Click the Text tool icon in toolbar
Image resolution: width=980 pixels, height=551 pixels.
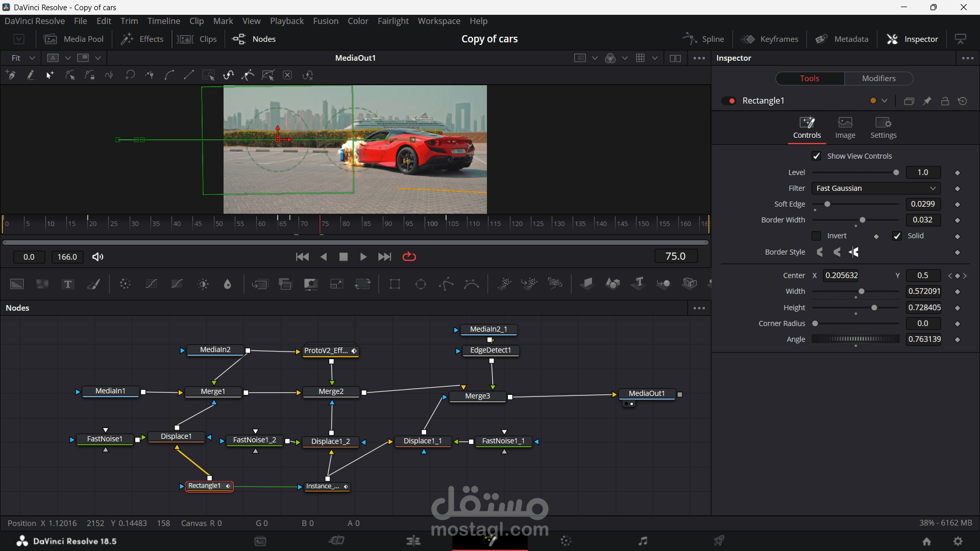tap(68, 284)
